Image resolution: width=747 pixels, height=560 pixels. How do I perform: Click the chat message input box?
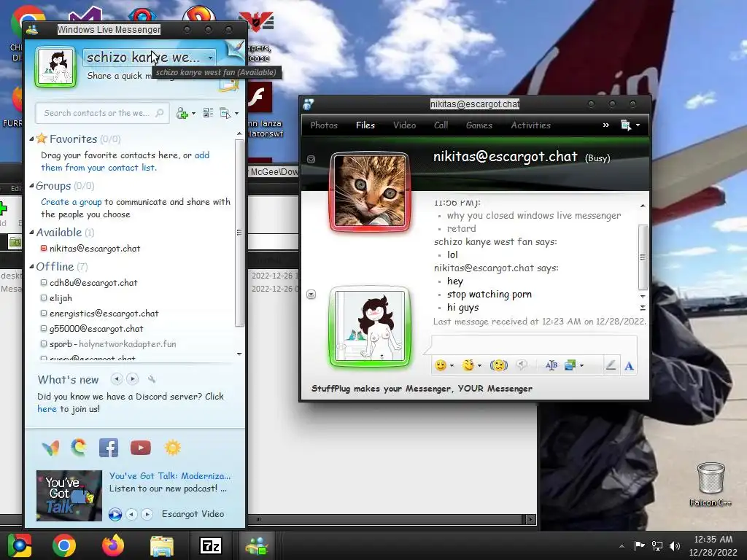(533, 345)
